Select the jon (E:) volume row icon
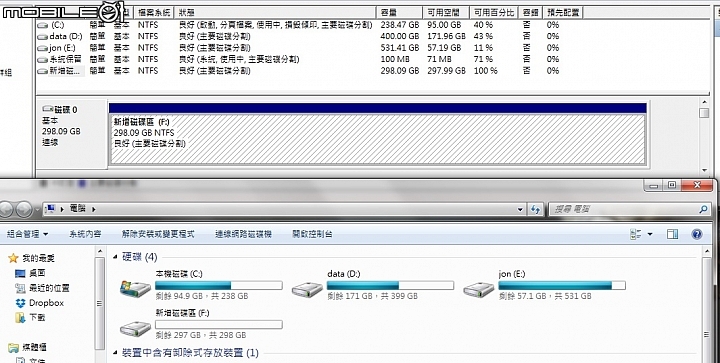The image size is (720, 363). 43,48
